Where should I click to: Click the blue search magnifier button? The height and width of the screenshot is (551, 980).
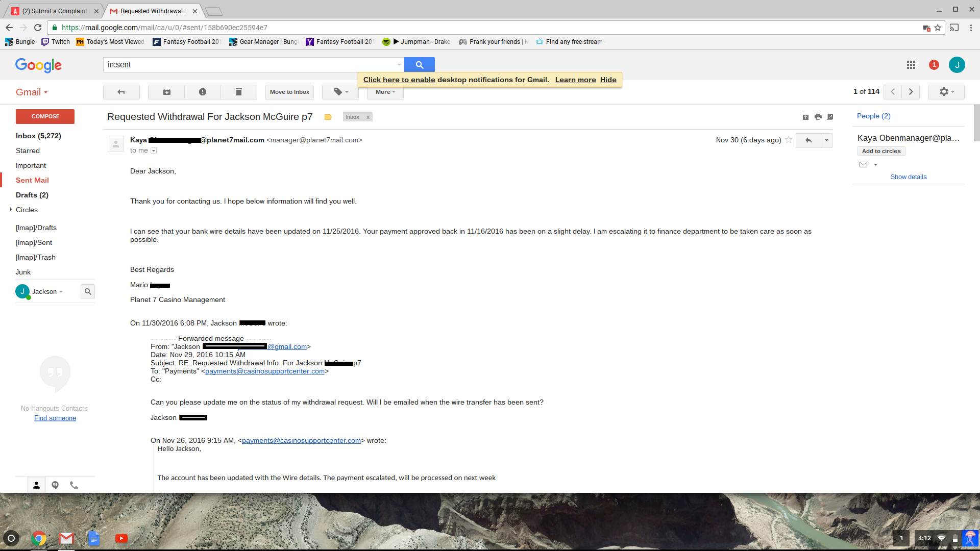pos(420,65)
